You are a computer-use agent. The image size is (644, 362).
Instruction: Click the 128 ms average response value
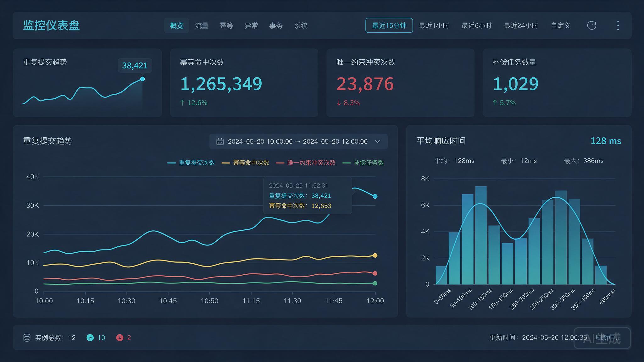coord(606,141)
